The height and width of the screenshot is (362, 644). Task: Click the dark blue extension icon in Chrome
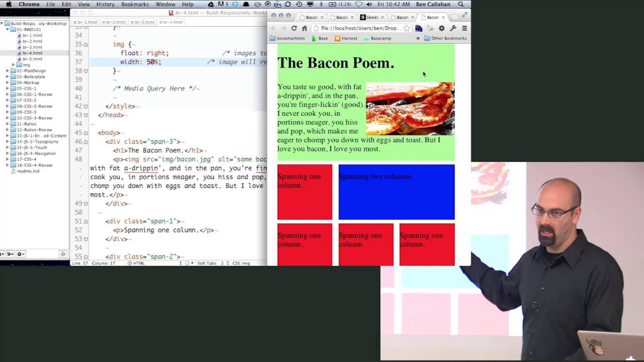(419, 28)
